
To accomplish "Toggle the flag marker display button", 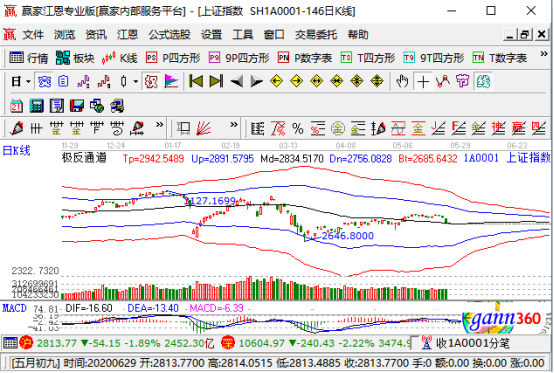I will (x=171, y=82).
